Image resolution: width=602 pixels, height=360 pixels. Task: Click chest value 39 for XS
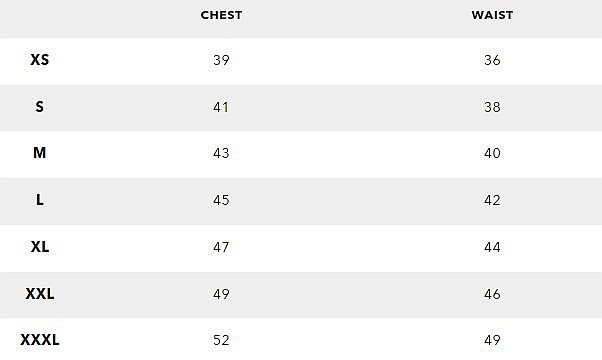(x=221, y=60)
